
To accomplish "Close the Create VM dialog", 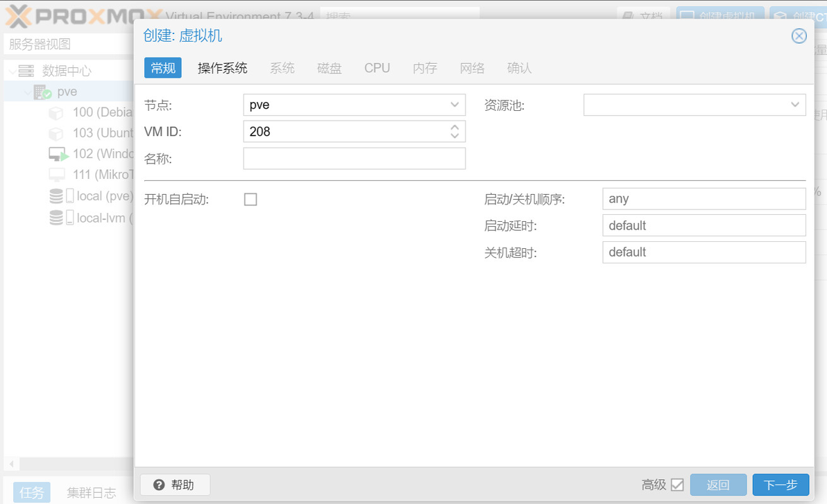I will [799, 36].
